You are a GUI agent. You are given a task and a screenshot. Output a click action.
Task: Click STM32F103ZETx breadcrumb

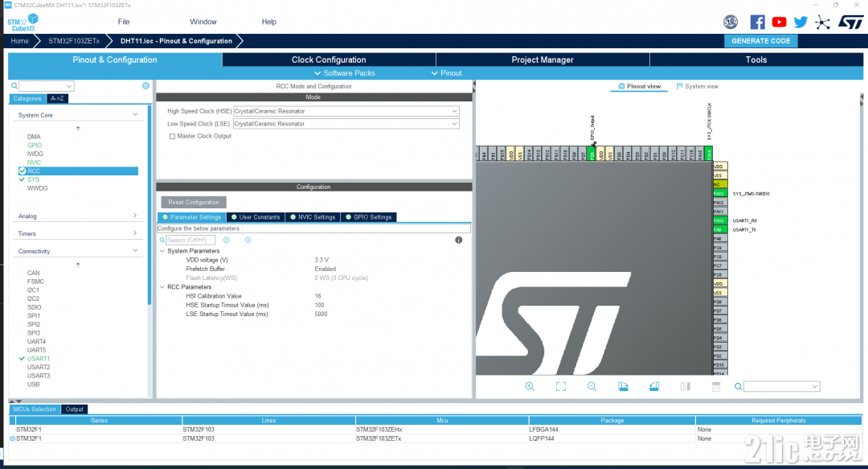pyautogui.click(x=74, y=41)
